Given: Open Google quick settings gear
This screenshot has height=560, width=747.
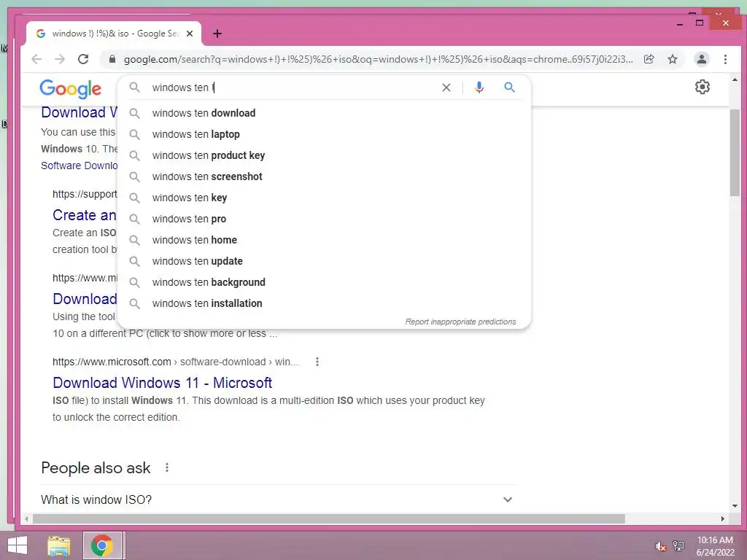Looking at the screenshot, I should [703, 87].
